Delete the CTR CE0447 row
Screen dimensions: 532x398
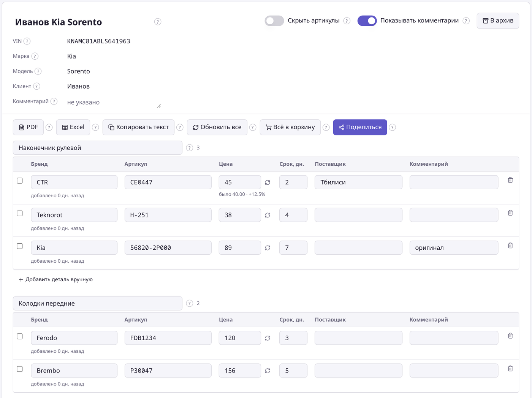tap(510, 180)
